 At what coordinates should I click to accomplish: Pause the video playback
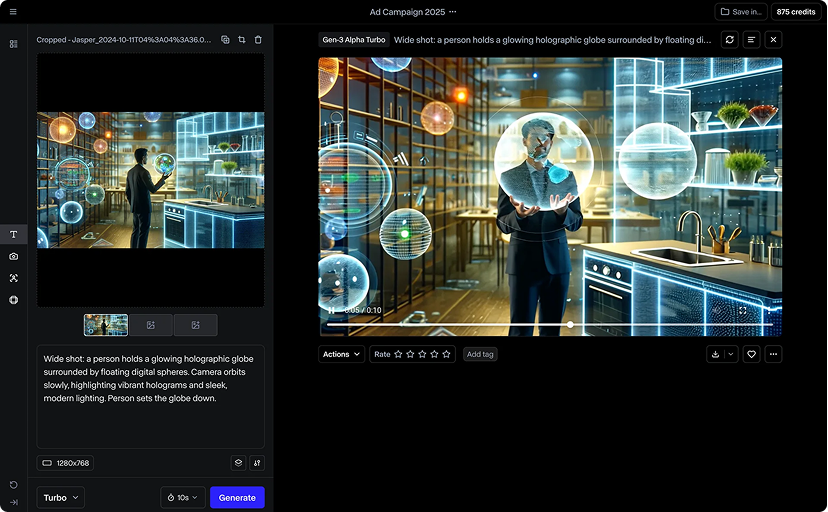[x=331, y=310]
